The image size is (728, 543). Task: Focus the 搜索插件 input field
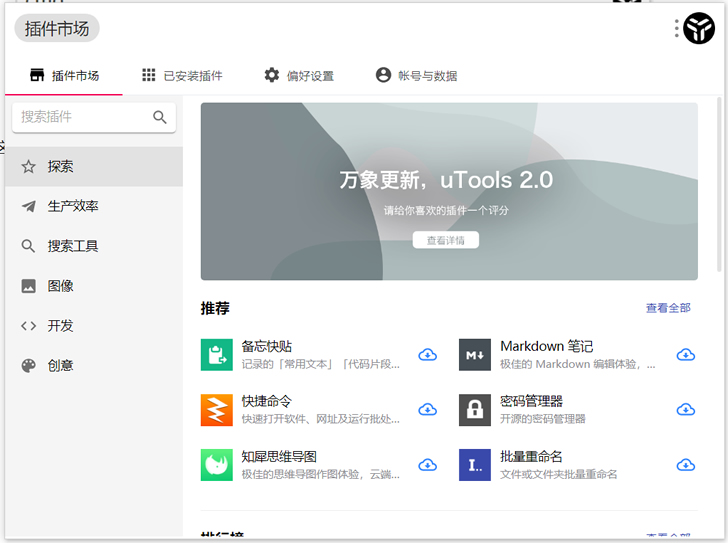[x=94, y=117]
